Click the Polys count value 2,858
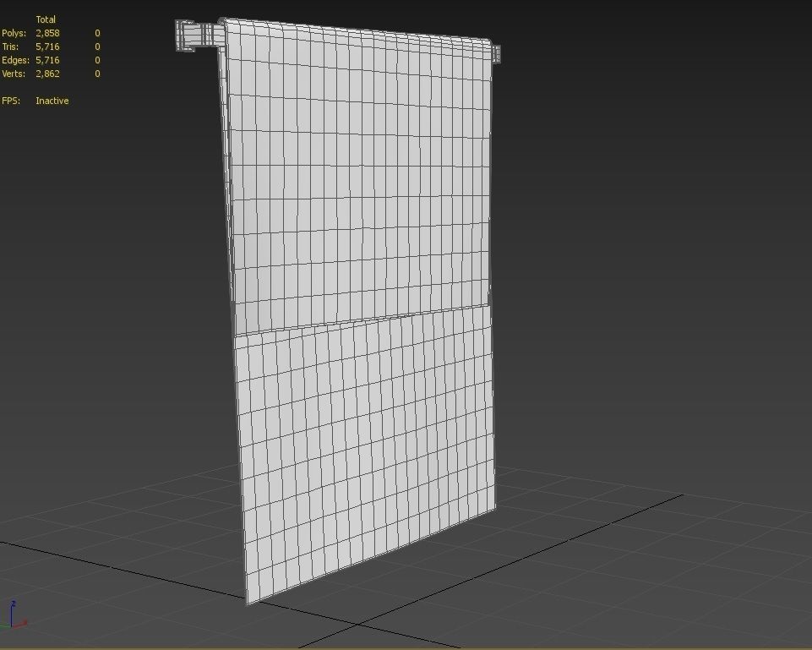Screen dimensions: 812x650 [x=47, y=33]
